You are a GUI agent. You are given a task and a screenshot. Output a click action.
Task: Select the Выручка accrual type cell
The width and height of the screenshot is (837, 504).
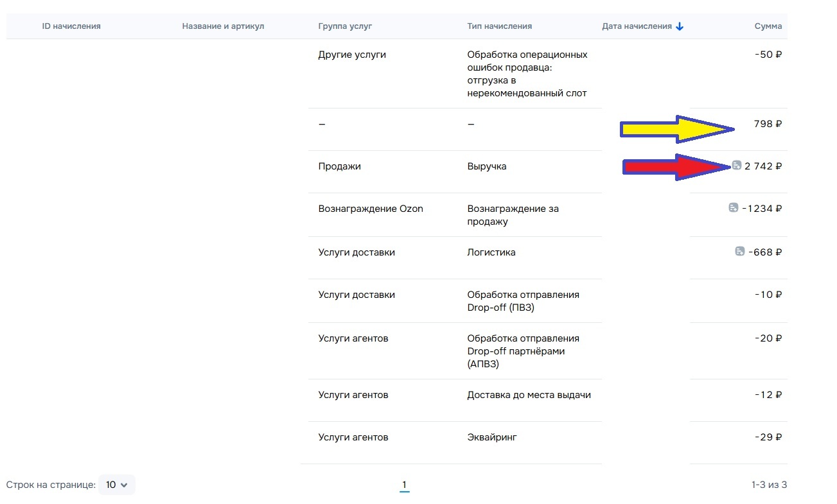[486, 166]
